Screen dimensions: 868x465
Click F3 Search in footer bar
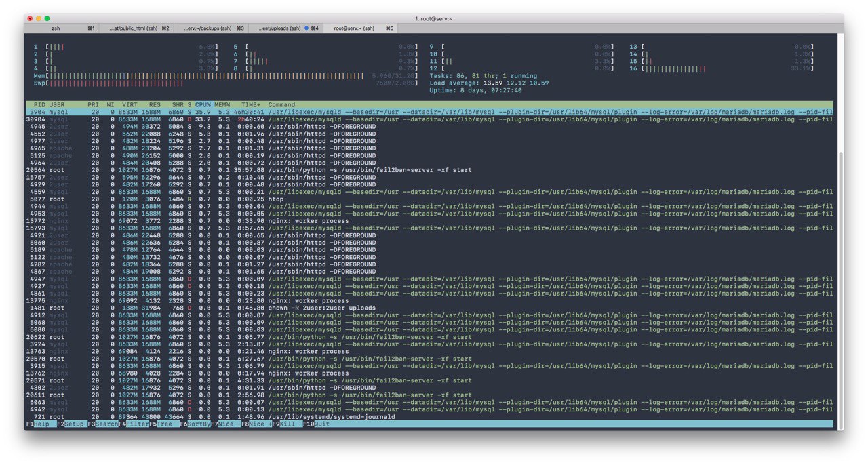click(106, 424)
